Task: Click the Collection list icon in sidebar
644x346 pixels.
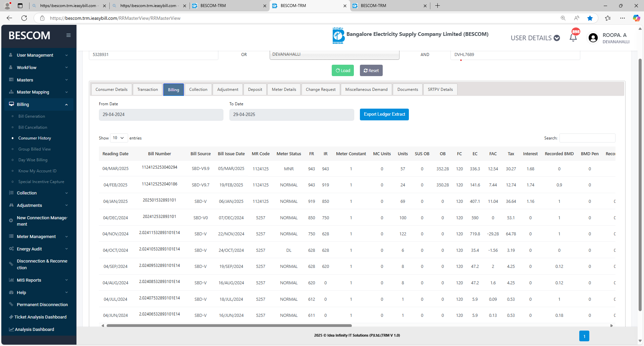Action: pos(11,193)
